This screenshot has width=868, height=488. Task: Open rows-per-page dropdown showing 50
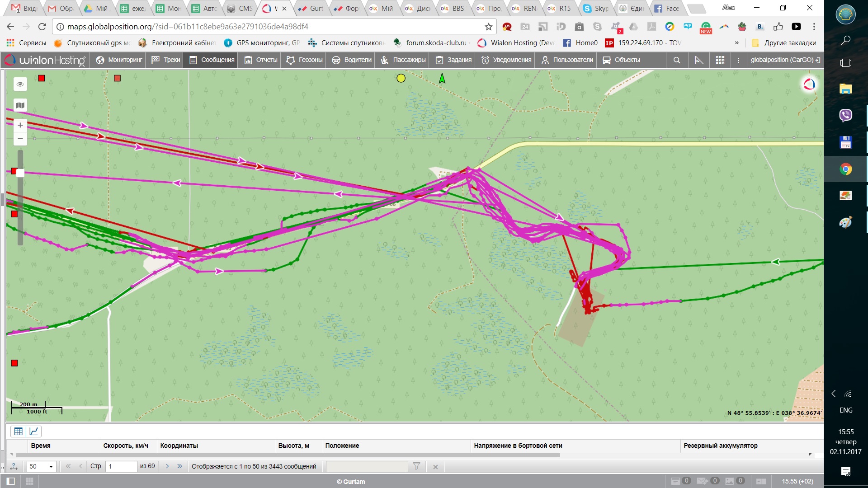pos(41,466)
